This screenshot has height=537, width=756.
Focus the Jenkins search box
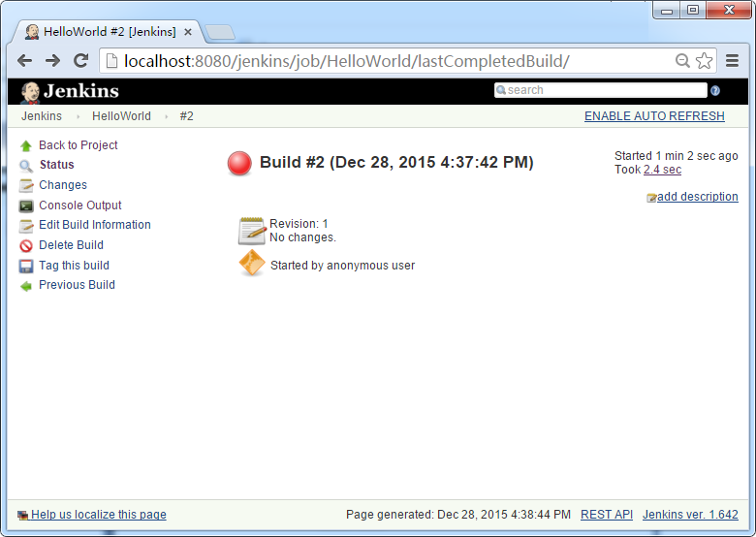(600, 90)
